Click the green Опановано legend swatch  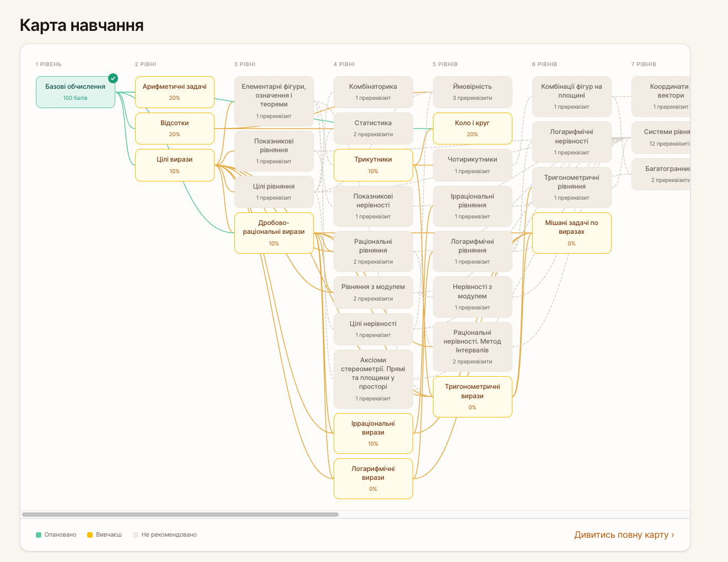pyautogui.click(x=39, y=535)
